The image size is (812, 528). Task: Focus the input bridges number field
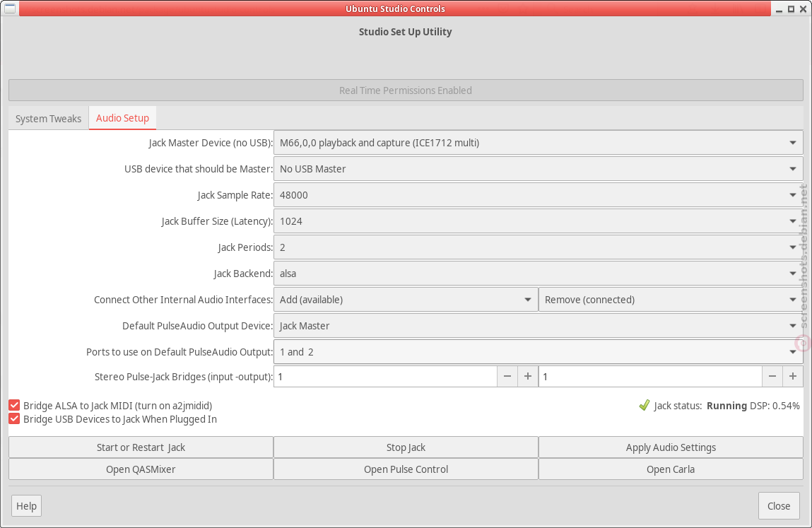[385, 377]
